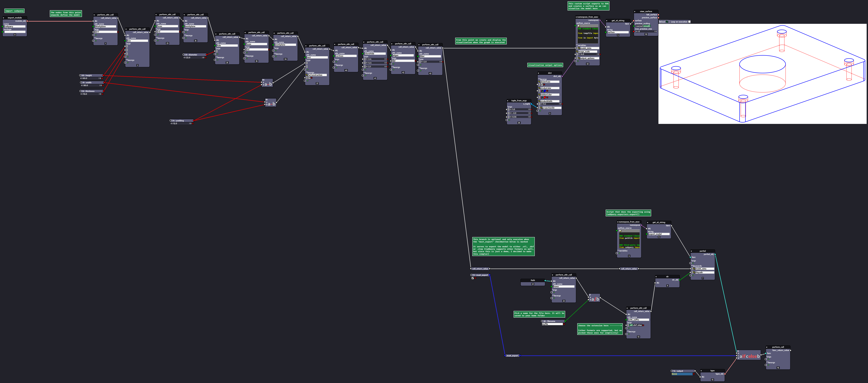868x383 pixels.
Task: Click the red hiddenColor swatch
Action: pyautogui.click(x=545, y=97)
